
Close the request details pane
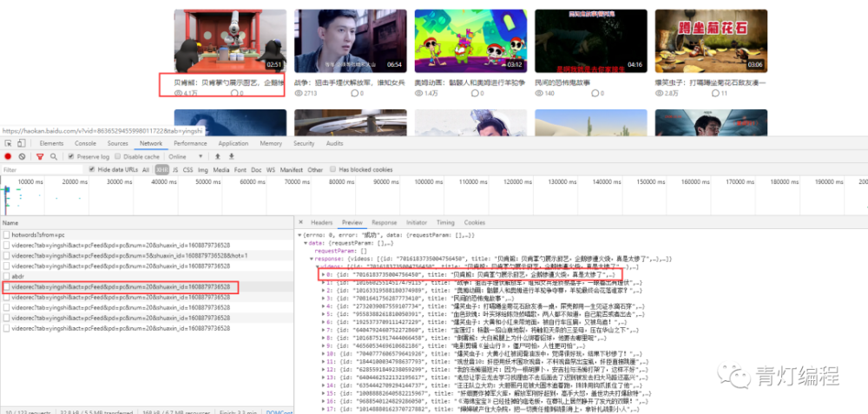click(x=300, y=222)
